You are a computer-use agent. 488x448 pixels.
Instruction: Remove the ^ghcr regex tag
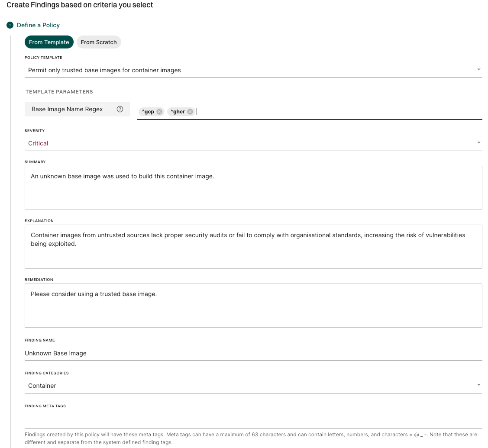(190, 111)
